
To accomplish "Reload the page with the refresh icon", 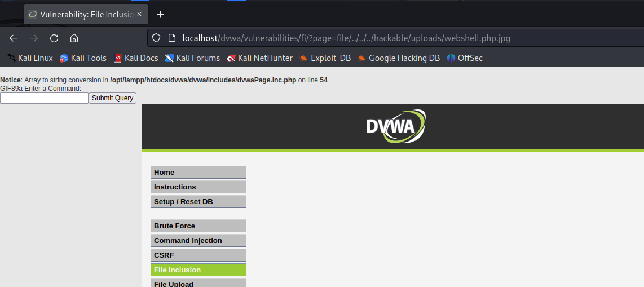I will [54, 38].
